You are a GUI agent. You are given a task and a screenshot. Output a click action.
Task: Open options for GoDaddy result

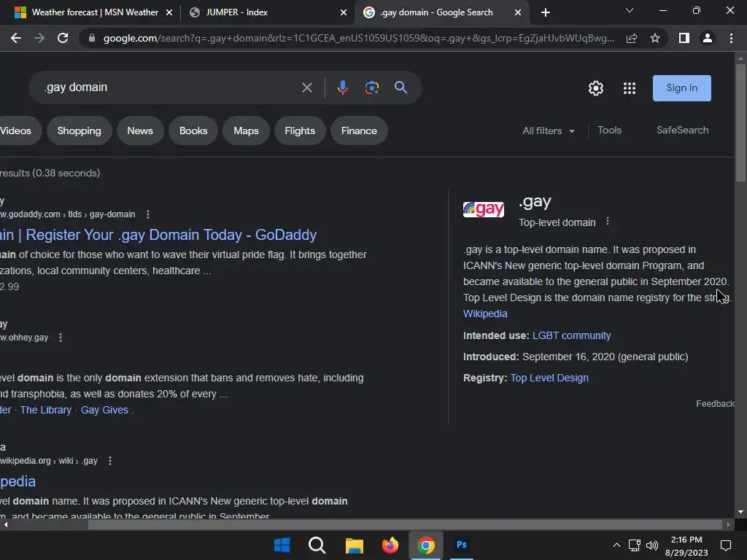point(148,214)
